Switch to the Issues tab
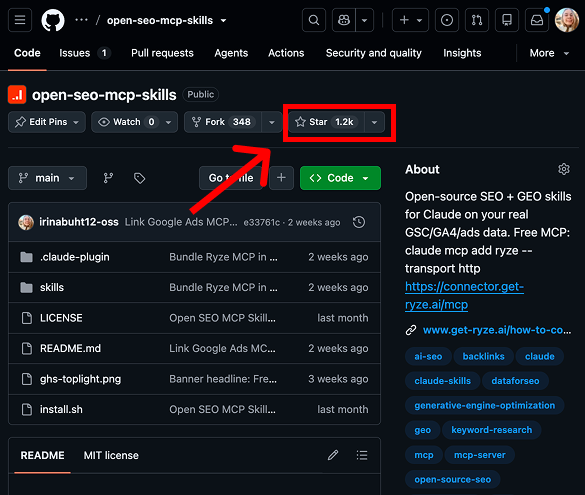The width and height of the screenshot is (585, 495). (85, 53)
